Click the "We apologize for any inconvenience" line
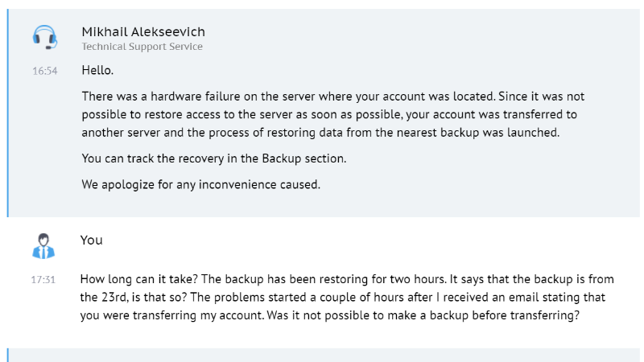Viewport: 644px width, 362px height. (200, 184)
